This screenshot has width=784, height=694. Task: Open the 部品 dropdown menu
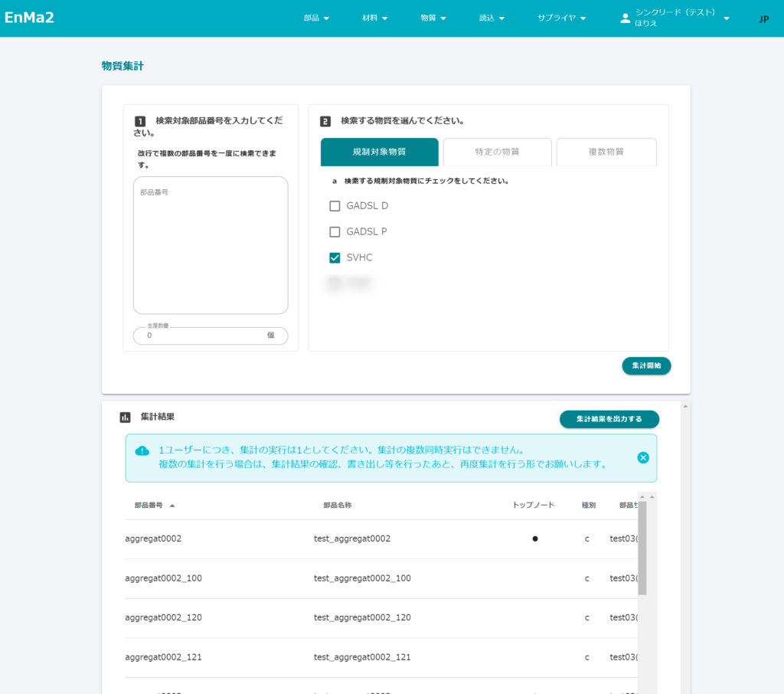click(x=316, y=18)
